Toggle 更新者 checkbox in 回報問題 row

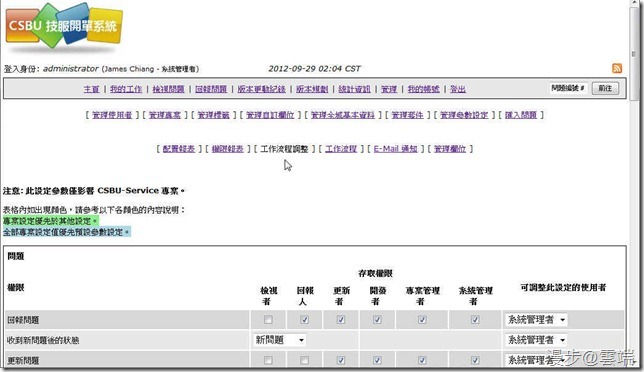[x=341, y=319]
